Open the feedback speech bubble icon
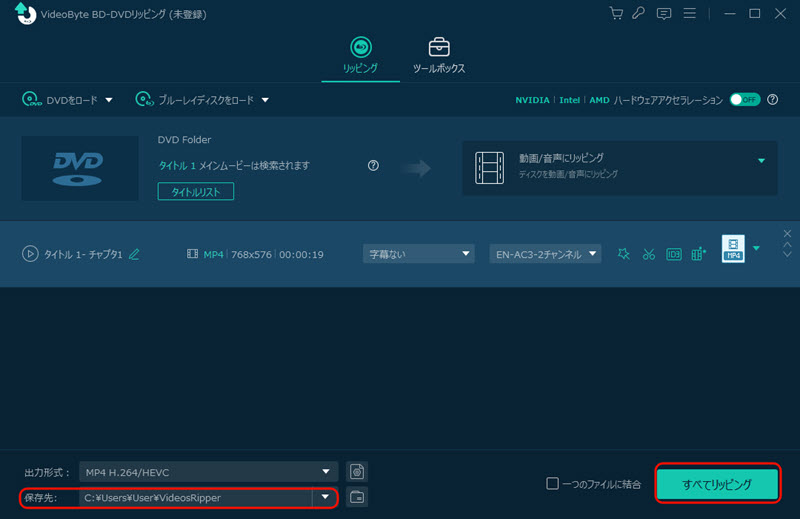The height and width of the screenshot is (519, 800). point(664,13)
